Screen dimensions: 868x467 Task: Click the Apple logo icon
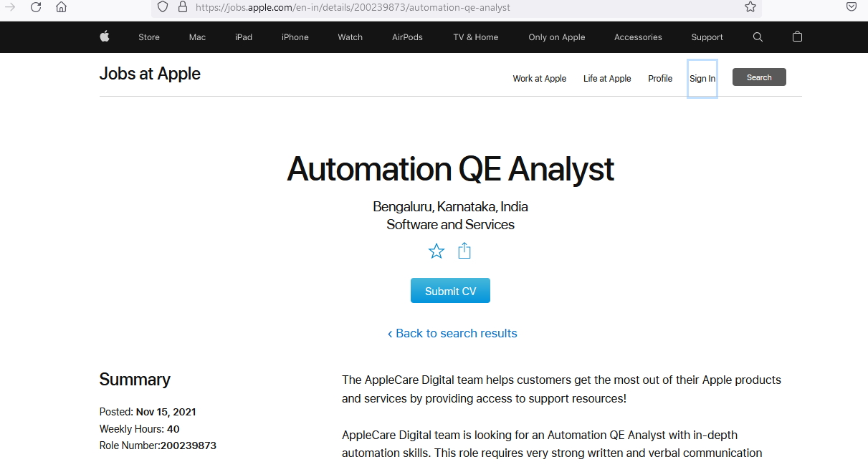[105, 37]
